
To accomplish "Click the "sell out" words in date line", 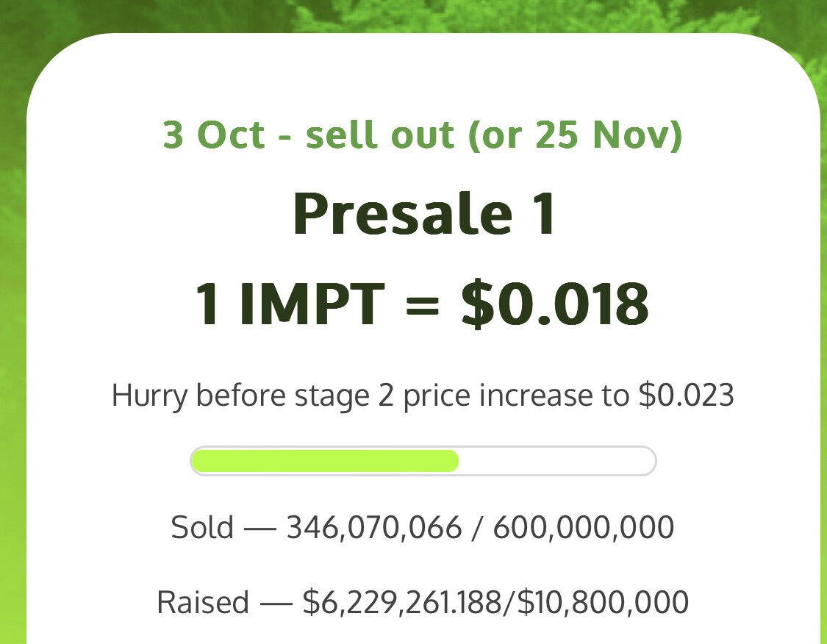I will click(380, 135).
